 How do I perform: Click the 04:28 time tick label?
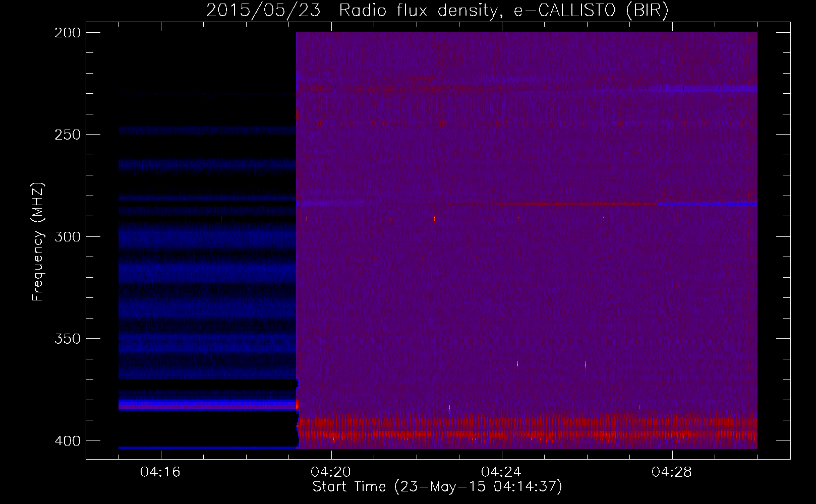coord(672,472)
